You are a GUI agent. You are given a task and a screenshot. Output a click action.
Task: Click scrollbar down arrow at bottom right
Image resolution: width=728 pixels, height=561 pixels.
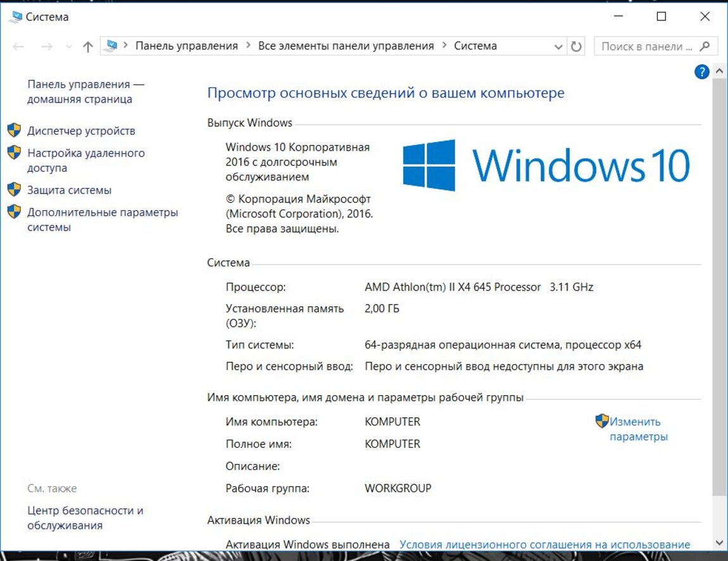pos(719,543)
